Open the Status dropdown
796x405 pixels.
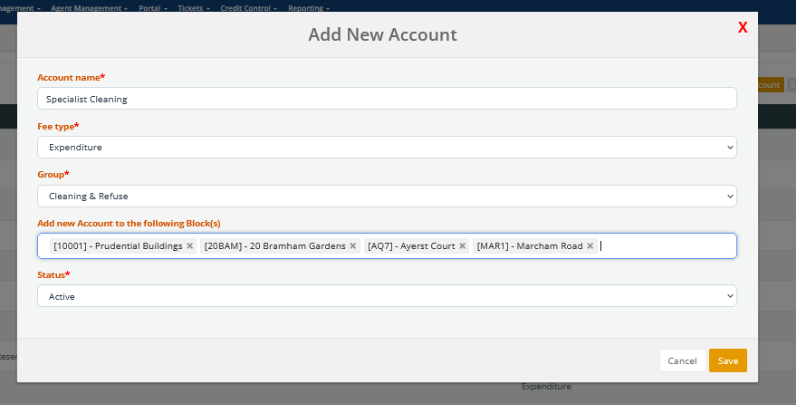387,296
